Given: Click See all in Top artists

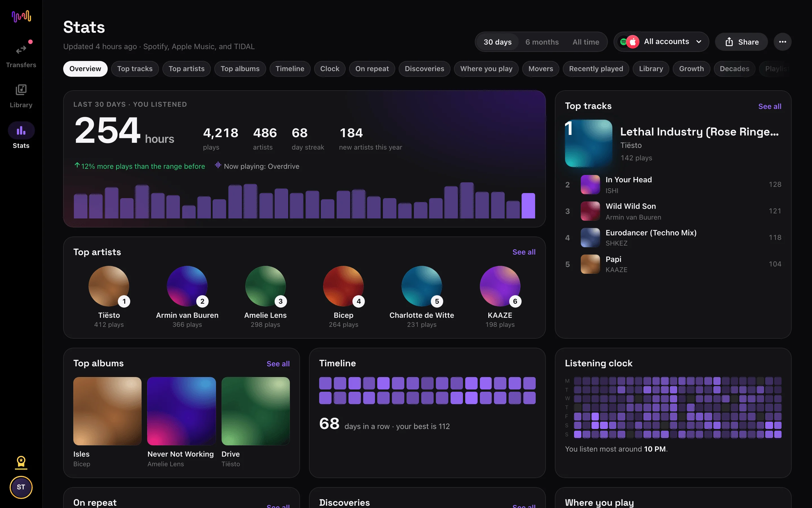Looking at the screenshot, I should 524,252.
